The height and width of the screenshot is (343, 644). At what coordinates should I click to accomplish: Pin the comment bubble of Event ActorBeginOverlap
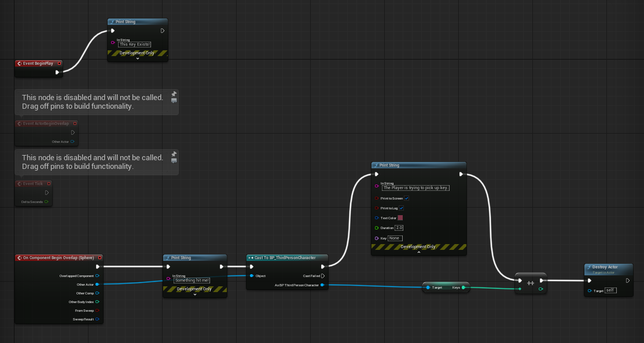(x=174, y=94)
